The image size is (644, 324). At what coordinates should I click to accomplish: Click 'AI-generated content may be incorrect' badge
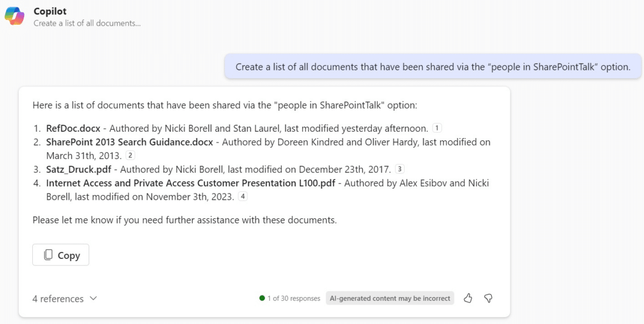pos(390,298)
